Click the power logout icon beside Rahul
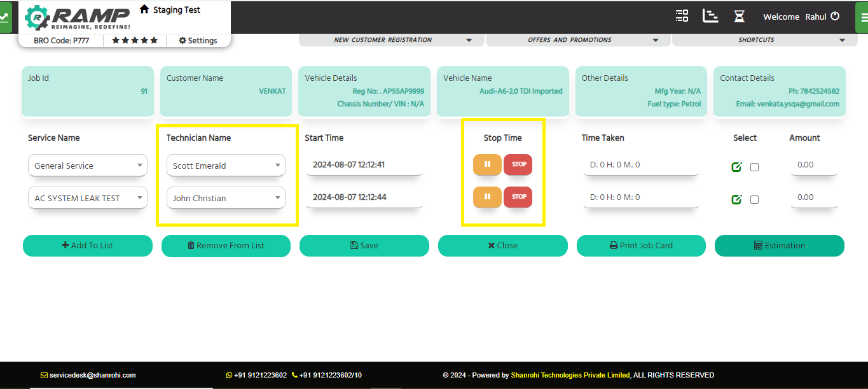This screenshot has height=389, width=868. click(835, 17)
